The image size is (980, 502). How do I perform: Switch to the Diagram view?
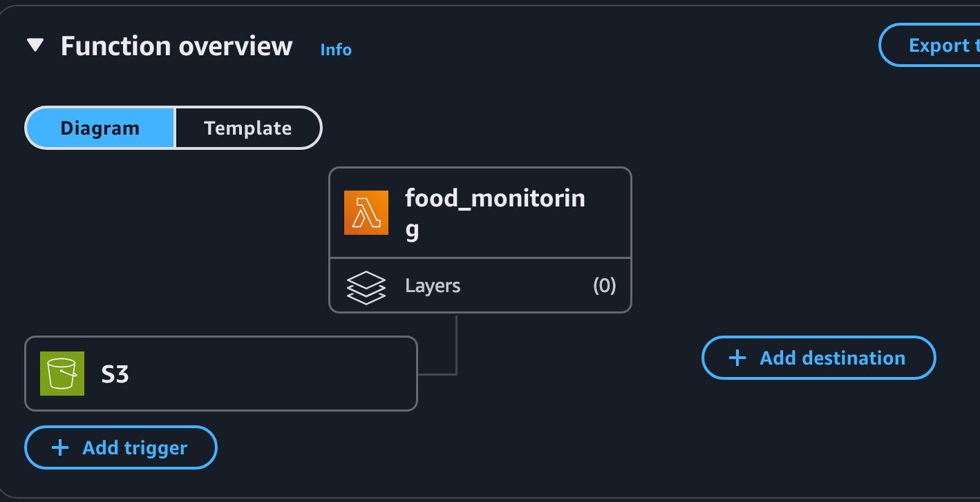coord(100,128)
